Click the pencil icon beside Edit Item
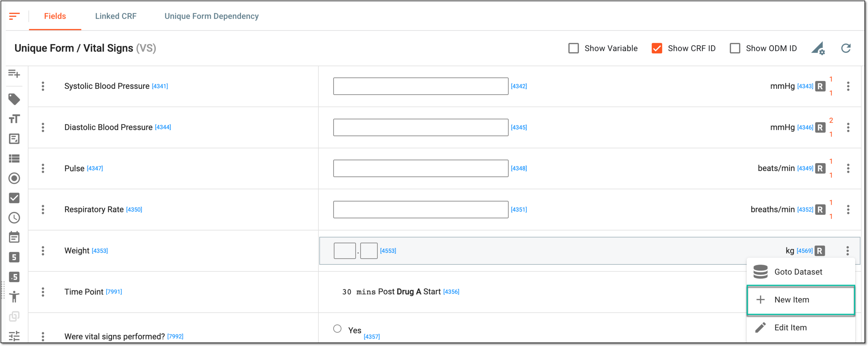 (760, 328)
